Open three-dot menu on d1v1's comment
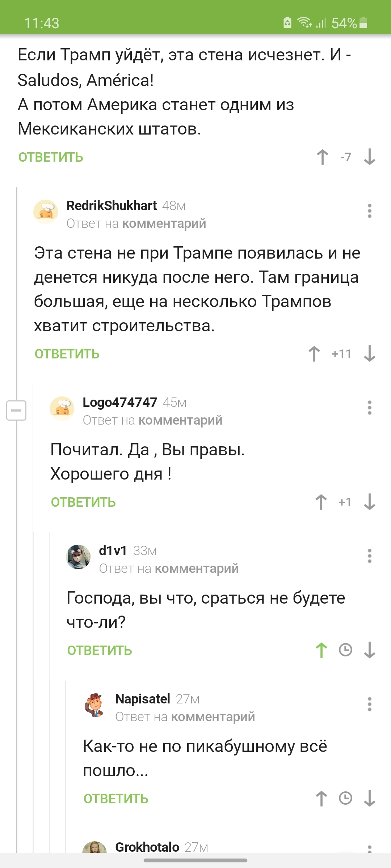 [369, 556]
